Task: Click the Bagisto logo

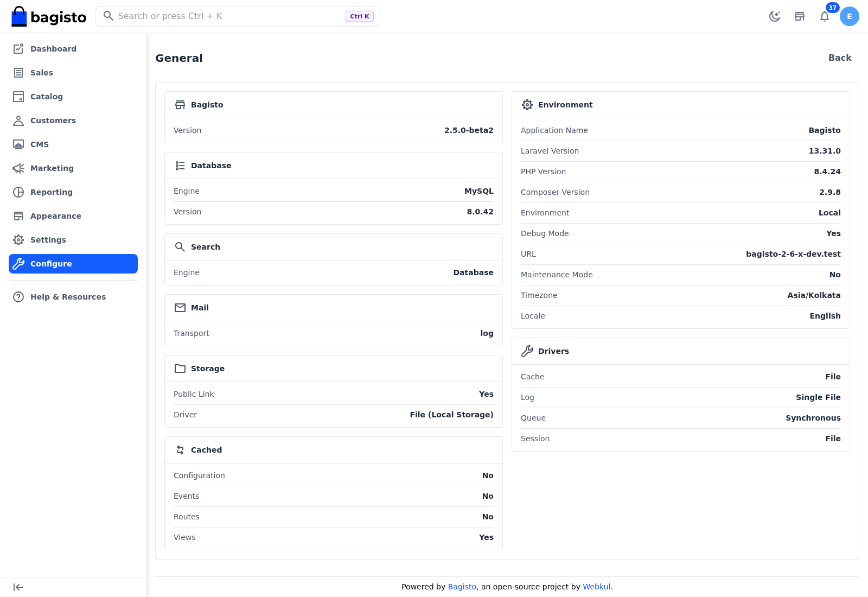Action: 49,16
